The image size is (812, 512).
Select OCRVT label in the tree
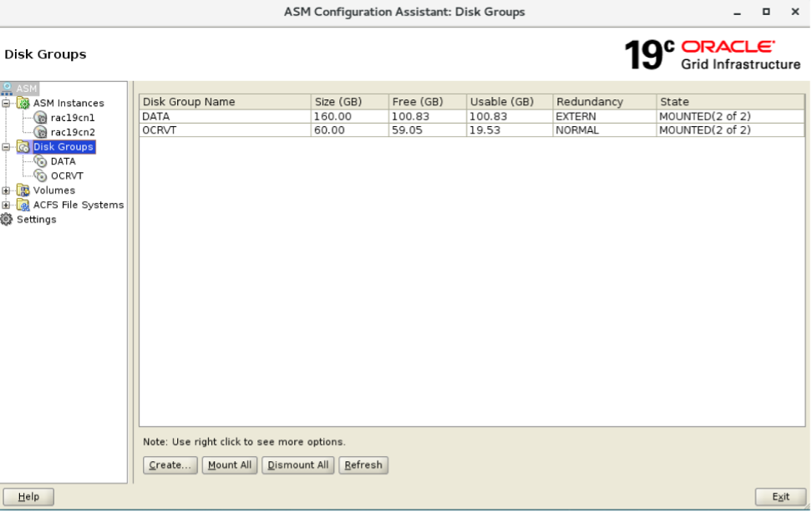(x=67, y=176)
